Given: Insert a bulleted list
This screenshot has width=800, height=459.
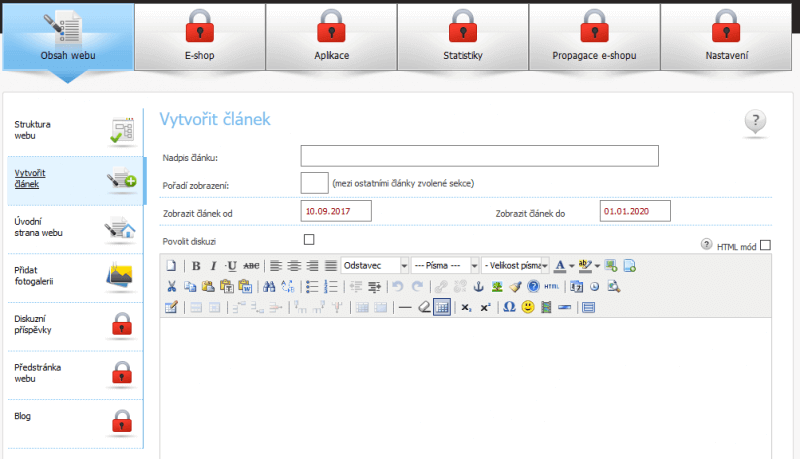Looking at the screenshot, I should point(312,287).
